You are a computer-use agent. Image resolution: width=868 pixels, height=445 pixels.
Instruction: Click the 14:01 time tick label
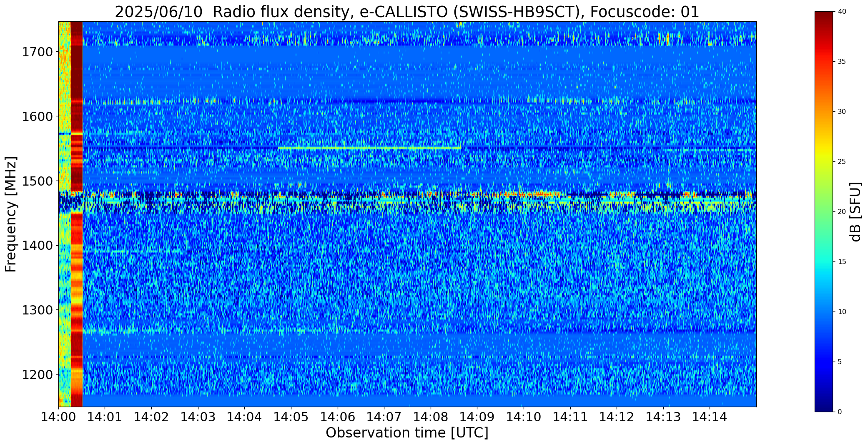(x=105, y=417)
